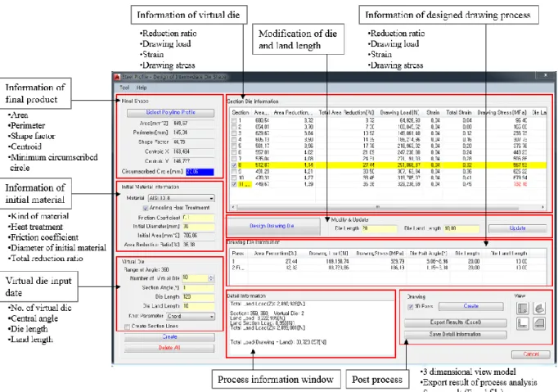558x392 pixels.
Task: Click the Select Polyline Profile button
Action: click(170, 112)
